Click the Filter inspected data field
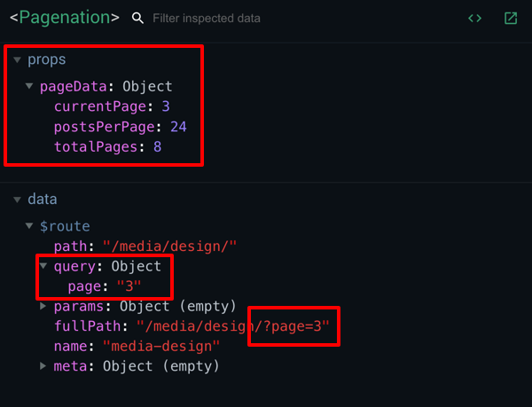 pyautogui.click(x=207, y=19)
